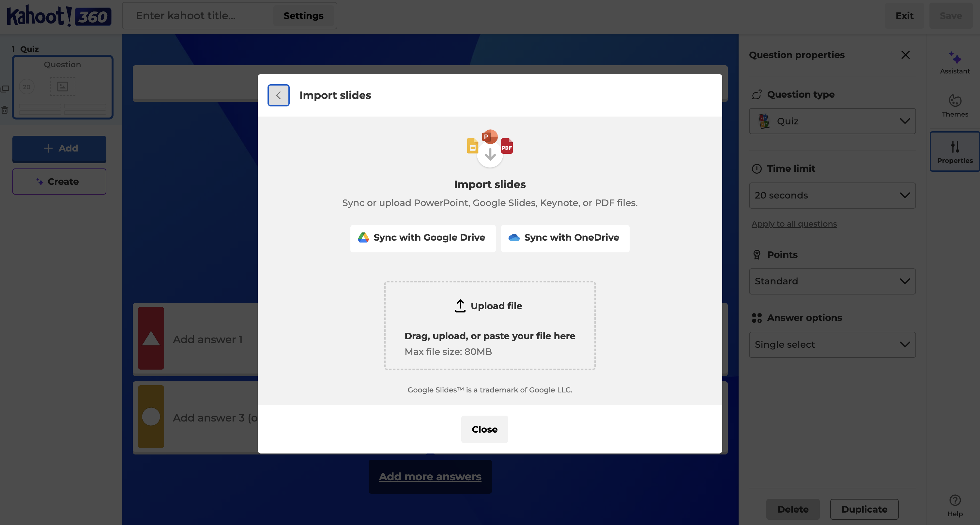Click the red triangle answer shape
The height and width of the screenshot is (525, 980).
coord(151,338)
